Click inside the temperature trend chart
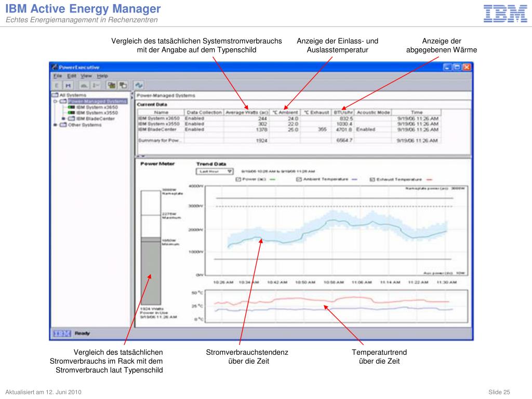532x399 pixels. tap(336, 306)
